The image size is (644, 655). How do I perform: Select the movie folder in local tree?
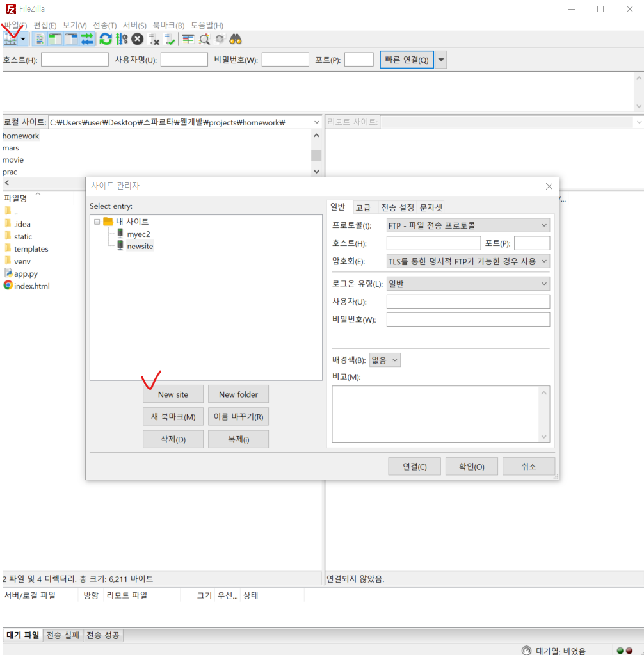pos(13,160)
